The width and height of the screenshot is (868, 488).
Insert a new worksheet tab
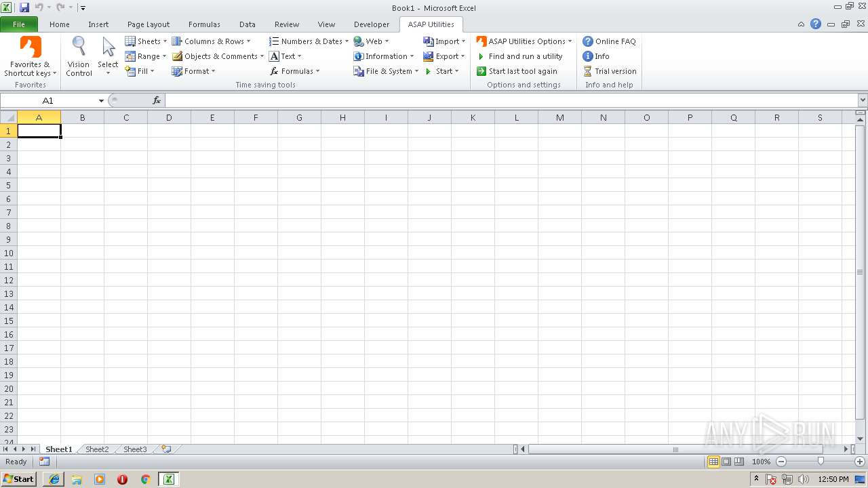(165, 449)
